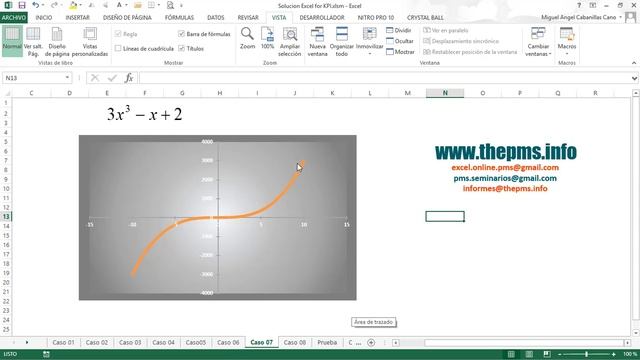Expand the Name Box dropdown
Screen dimensions: 640x360
67,78
